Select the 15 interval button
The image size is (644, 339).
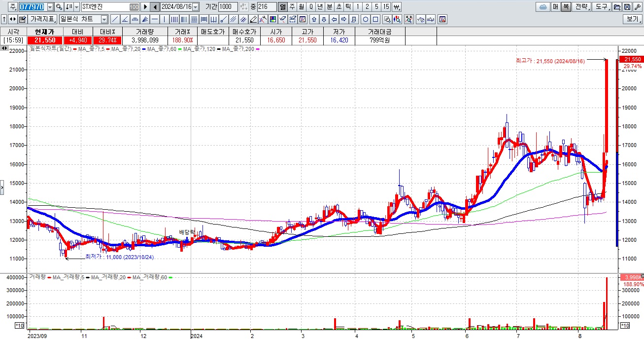tap(386, 7)
